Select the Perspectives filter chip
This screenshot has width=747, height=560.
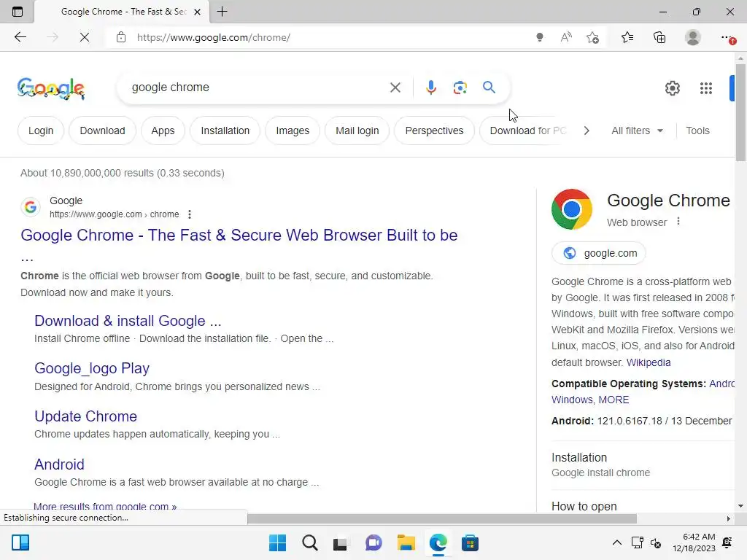tap(434, 131)
